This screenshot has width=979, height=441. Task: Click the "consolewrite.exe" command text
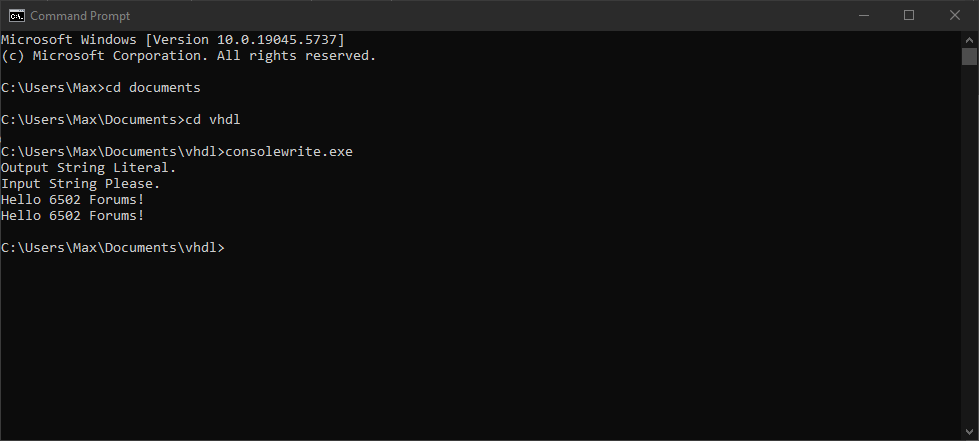pos(289,151)
